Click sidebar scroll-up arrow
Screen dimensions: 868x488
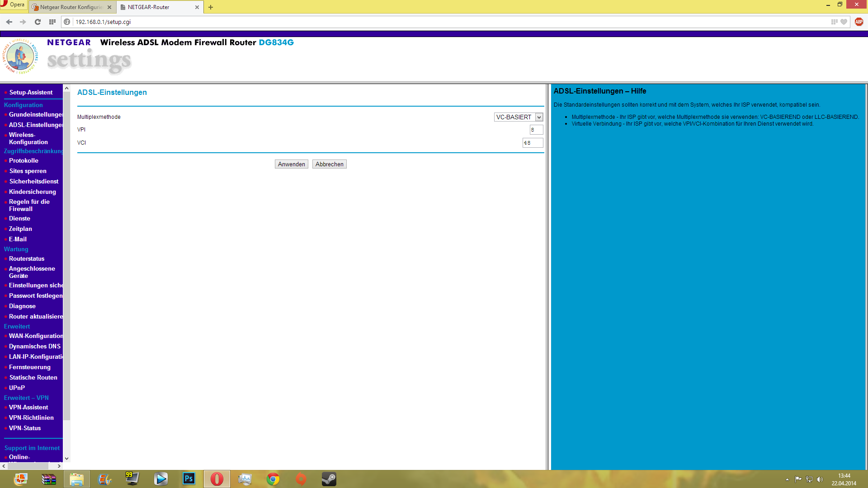[66, 89]
